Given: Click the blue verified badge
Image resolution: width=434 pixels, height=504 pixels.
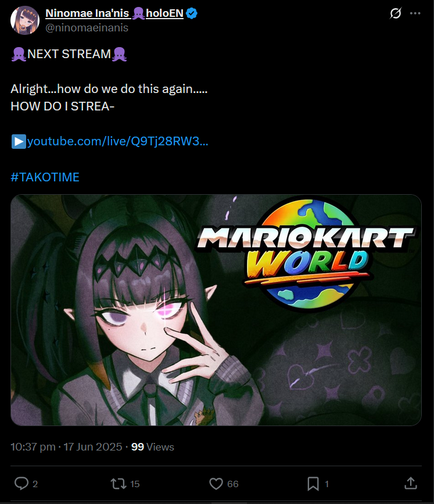Looking at the screenshot, I should (x=192, y=13).
